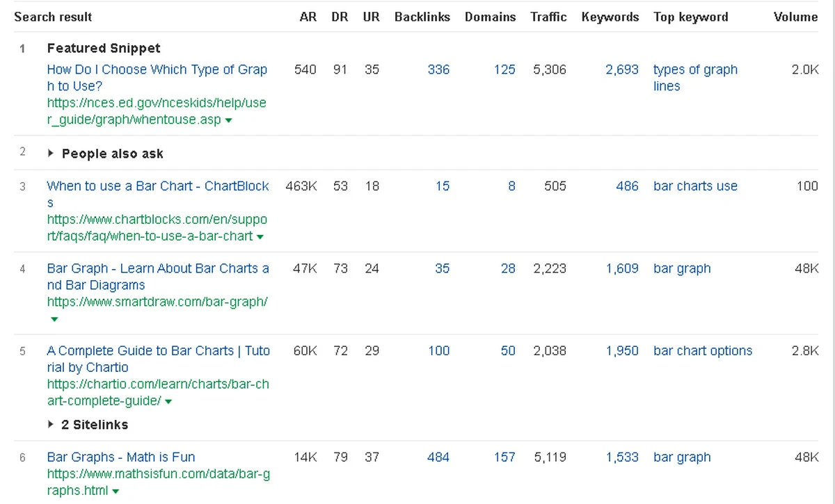Visit the mathsisfun.com green URL
835x504 pixels.
pos(159,482)
